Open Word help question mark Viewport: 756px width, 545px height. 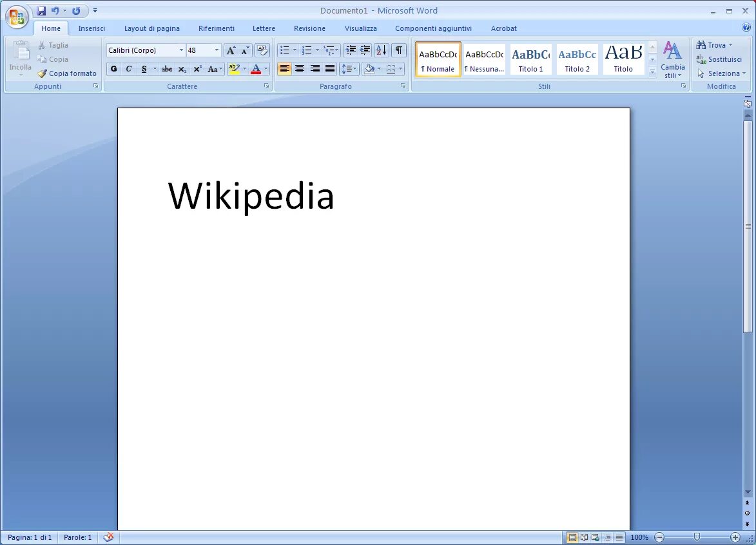[746, 28]
